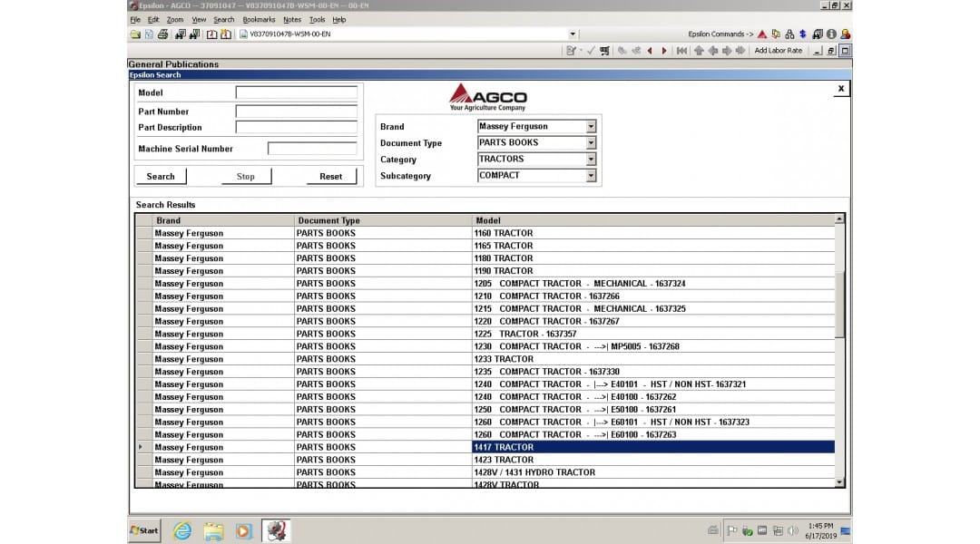Click the Stop button

tap(246, 176)
